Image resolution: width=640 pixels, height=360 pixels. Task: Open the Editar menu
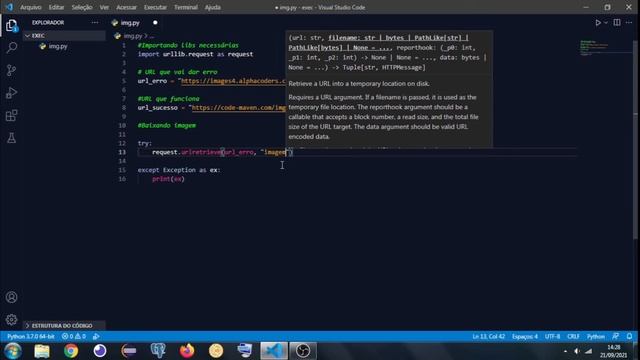click(56, 7)
